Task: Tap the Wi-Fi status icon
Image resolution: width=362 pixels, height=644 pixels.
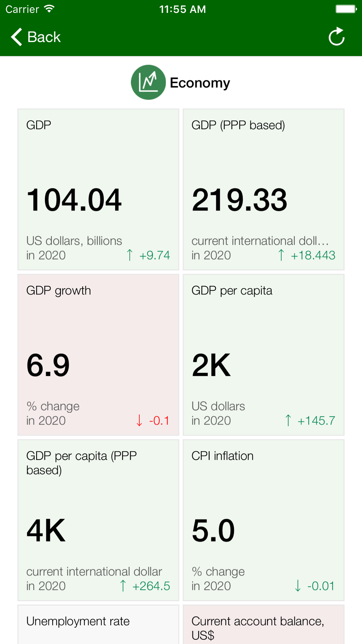Action: (x=49, y=9)
